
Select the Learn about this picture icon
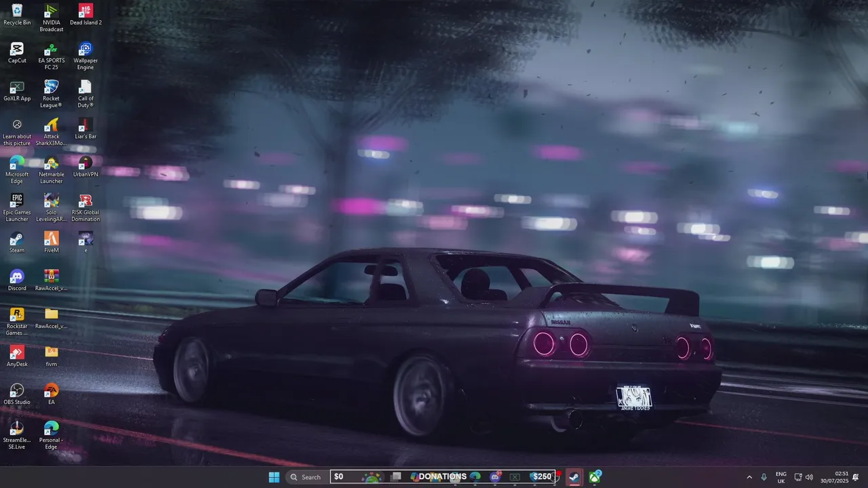click(17, 131)
